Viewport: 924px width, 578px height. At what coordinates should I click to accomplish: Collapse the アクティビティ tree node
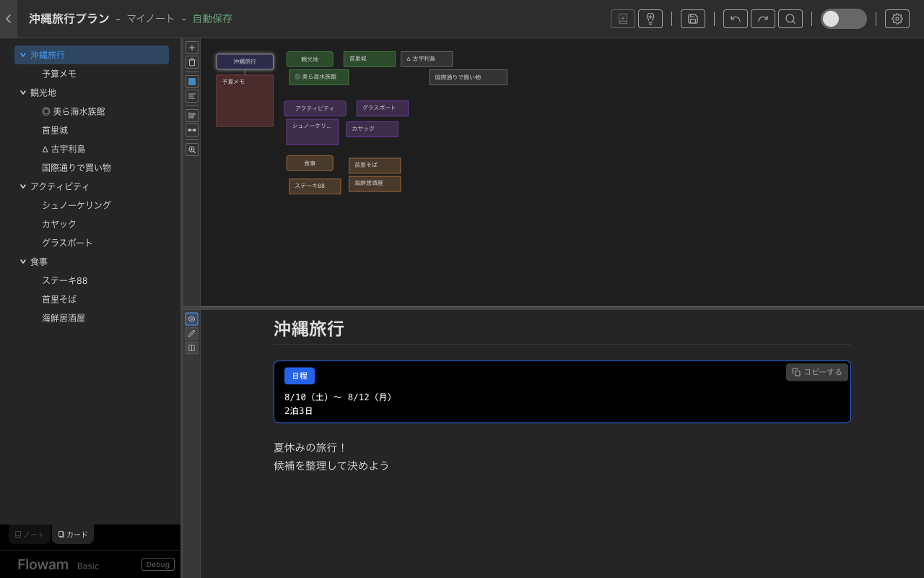(x=23, y=186)
